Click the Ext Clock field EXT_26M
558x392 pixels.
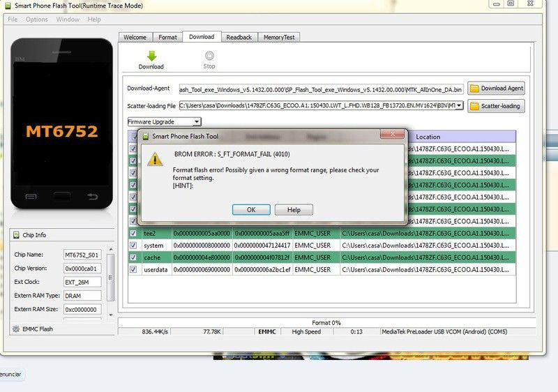coord(82,282)
